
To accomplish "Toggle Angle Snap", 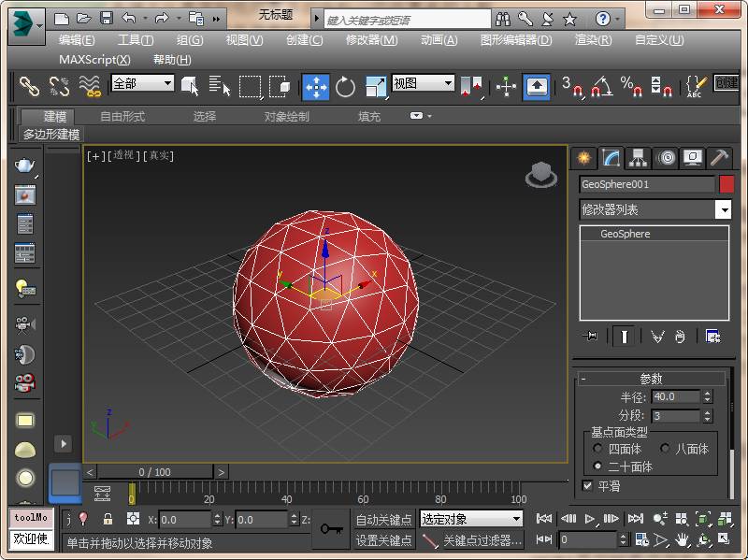I will click(601, 86).
